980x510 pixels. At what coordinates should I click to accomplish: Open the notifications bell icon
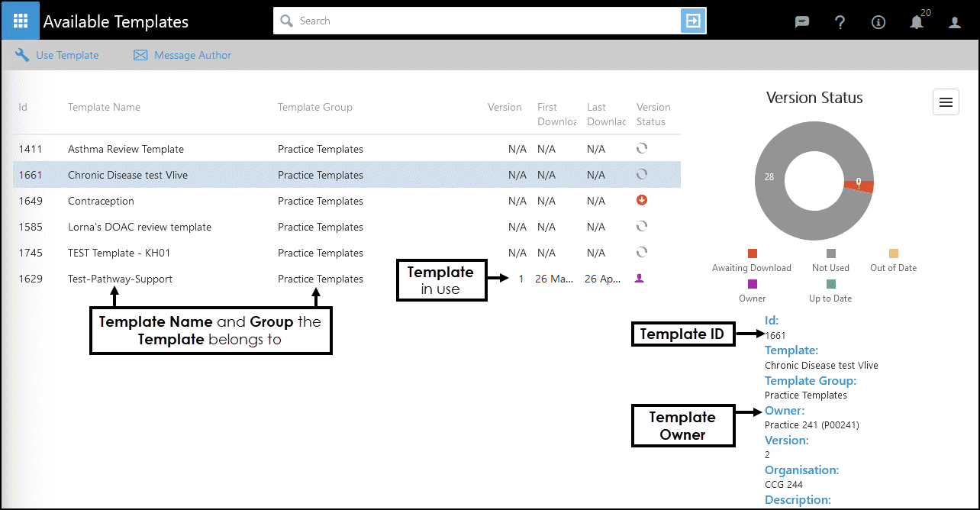click(x=917, y=22)
